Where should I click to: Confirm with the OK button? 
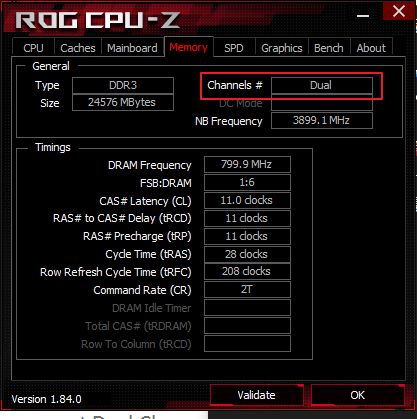(x=358, y=395)
